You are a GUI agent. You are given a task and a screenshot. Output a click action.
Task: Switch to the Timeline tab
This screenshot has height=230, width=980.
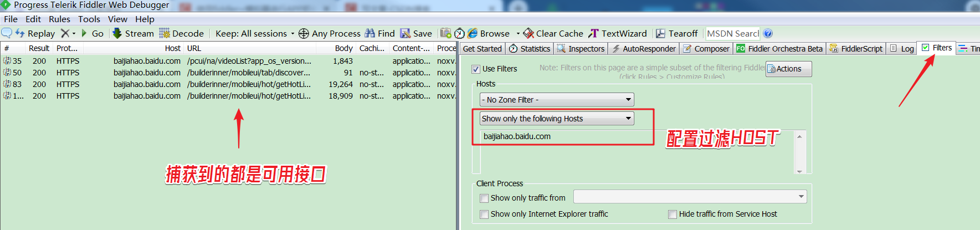969,49
